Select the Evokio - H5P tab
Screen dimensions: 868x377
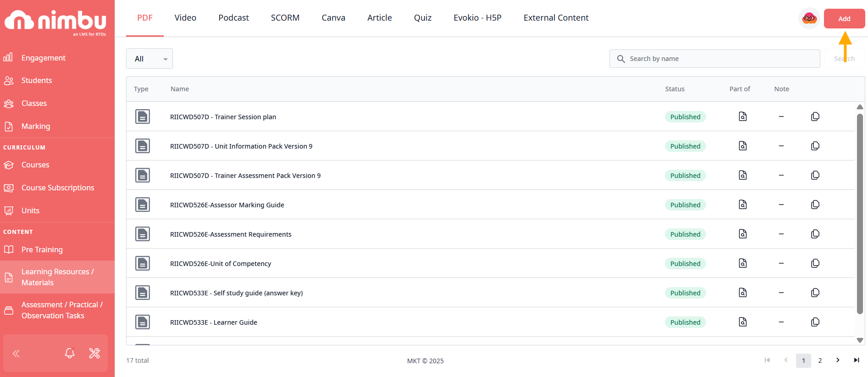pyautogui.click(x=477, y=18)
